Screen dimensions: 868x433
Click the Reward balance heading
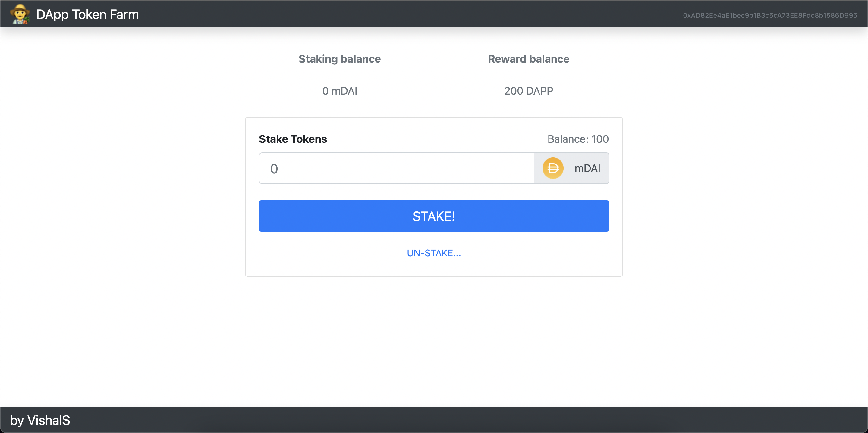pos(528,59)
